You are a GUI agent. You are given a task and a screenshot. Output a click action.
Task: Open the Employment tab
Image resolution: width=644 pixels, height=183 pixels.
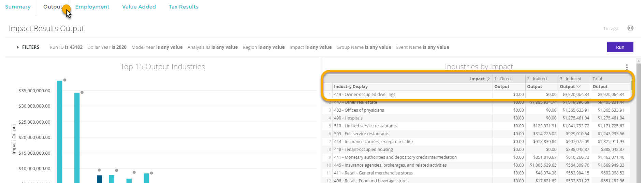coord(92,7)
